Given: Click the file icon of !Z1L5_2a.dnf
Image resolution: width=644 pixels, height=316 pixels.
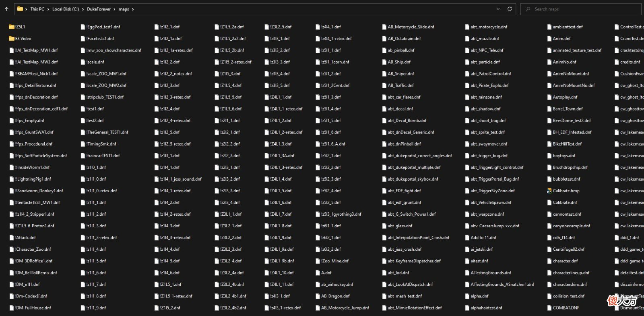Looking at the screenshot, I should (217, 27).
